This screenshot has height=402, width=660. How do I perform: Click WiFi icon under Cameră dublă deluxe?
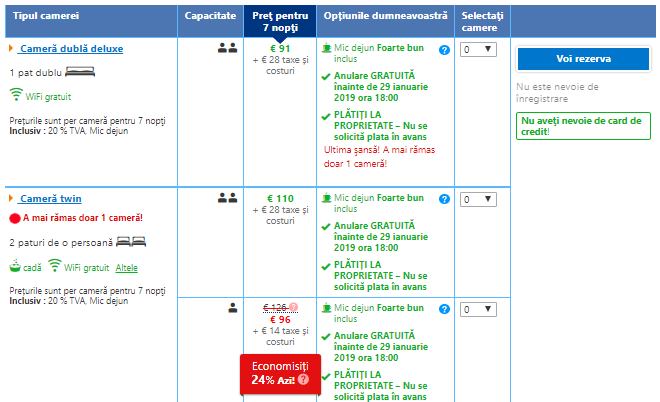click(x=16, y=95)
